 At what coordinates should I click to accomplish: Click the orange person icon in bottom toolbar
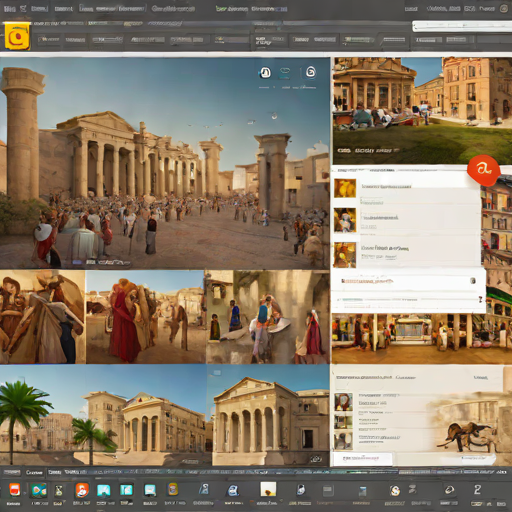coord(82,490)
